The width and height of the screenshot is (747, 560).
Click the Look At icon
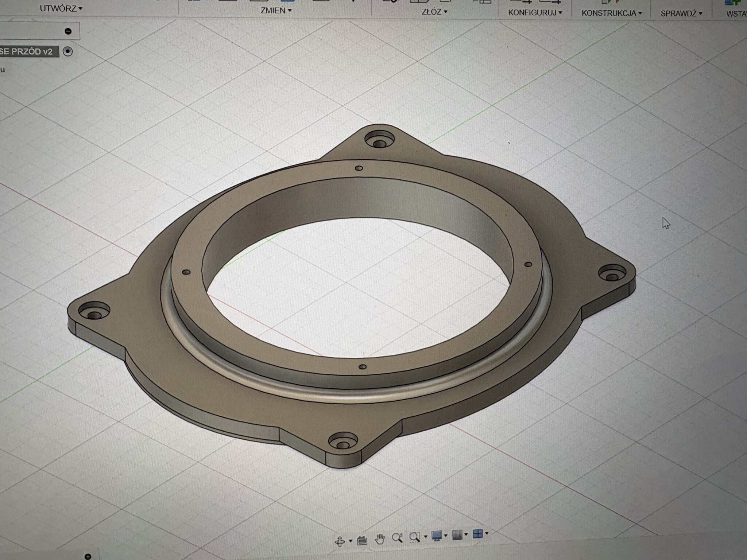(362, 540)
